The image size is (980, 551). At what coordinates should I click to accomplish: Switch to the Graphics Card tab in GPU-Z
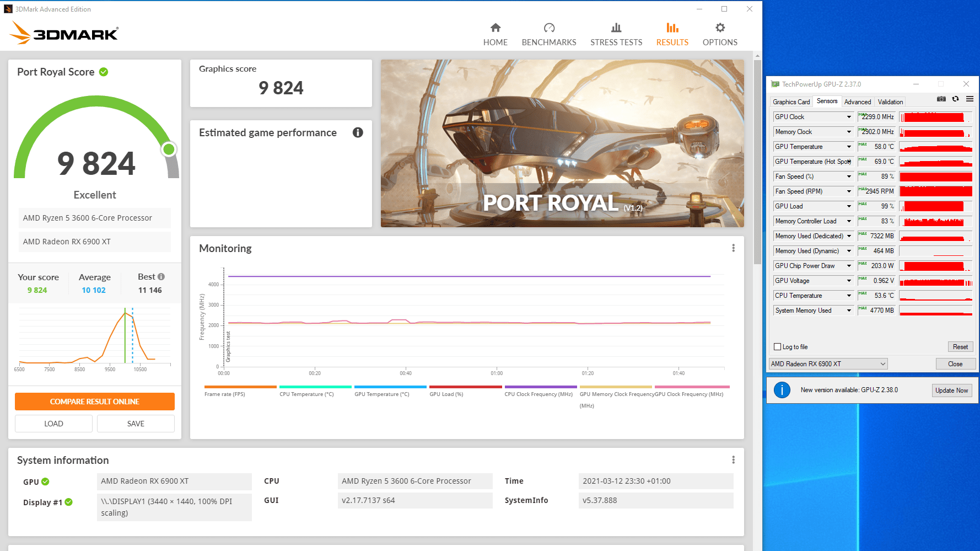tap(791, 102)
